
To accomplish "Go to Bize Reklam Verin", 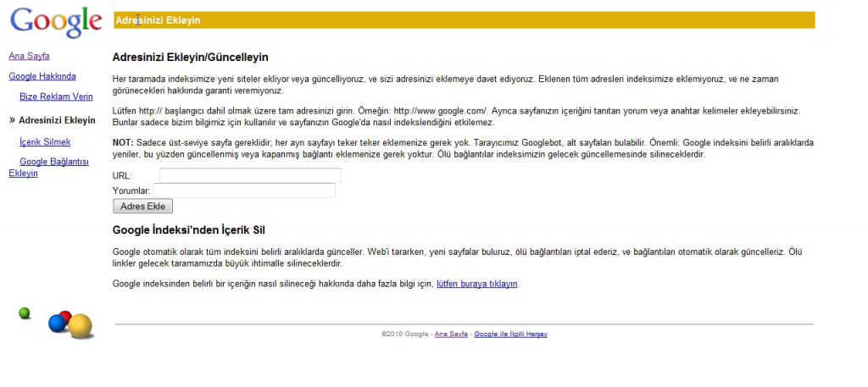I will pos(56,97).
